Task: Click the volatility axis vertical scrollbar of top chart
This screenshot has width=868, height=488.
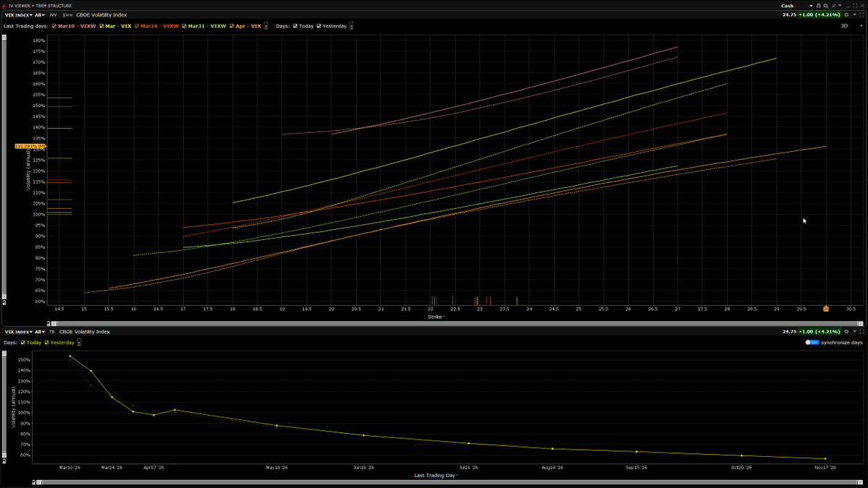Action: 6,166
